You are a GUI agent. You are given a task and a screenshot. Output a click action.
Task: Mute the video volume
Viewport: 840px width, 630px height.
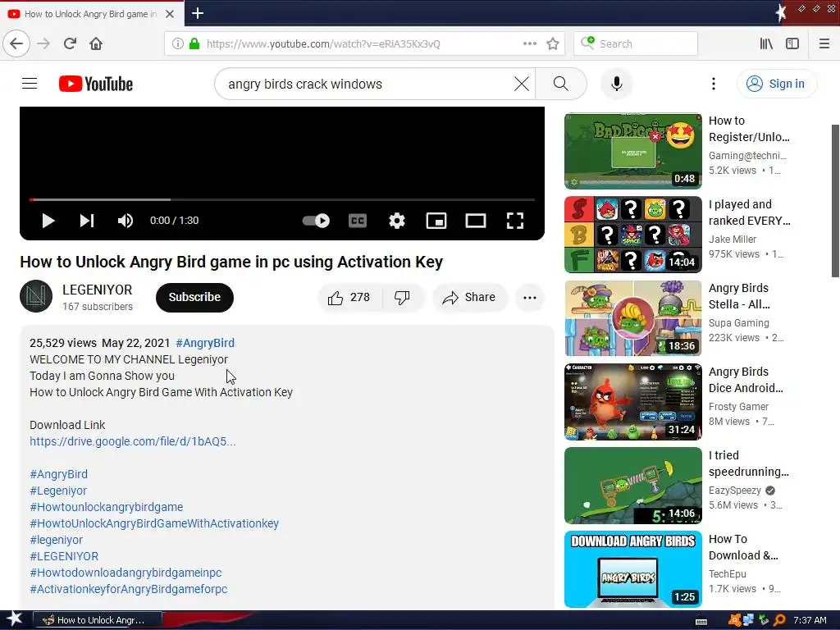(126, 220)
